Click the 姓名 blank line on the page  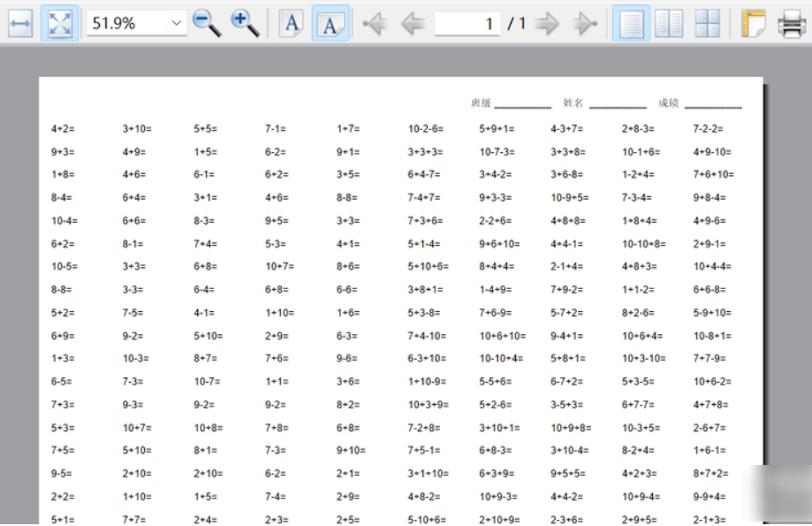(618, 105)
